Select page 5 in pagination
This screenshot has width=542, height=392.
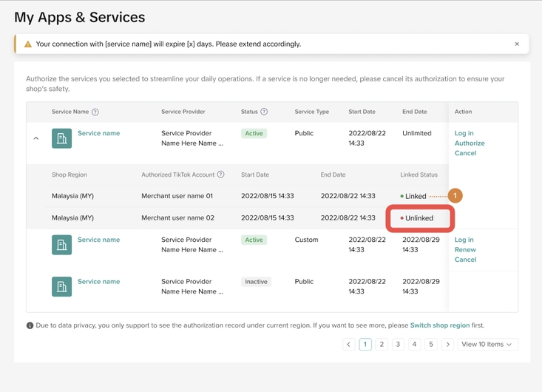(x=430, y=345)
